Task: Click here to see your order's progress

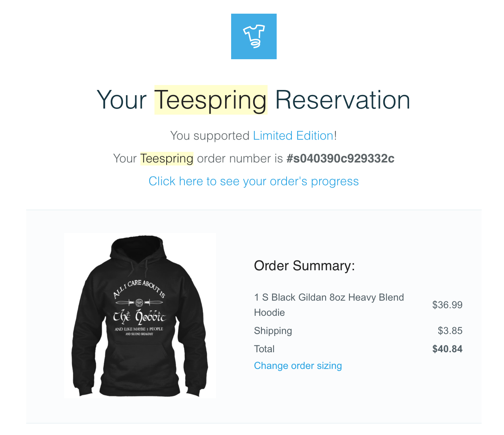Action: click(254, 181)
